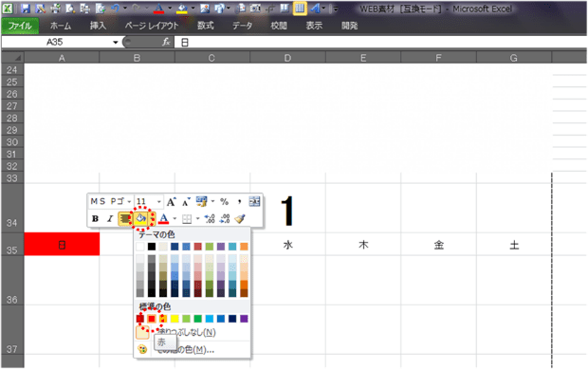Toggle bold formatting in mini toolbar
This screenshot has width=588, height=369.
(x=95, y=218)
